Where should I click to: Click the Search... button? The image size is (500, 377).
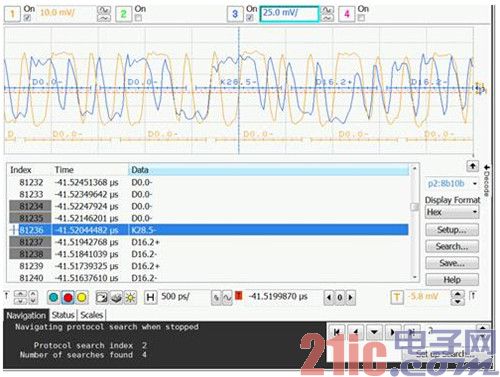(x=452, y=246)
